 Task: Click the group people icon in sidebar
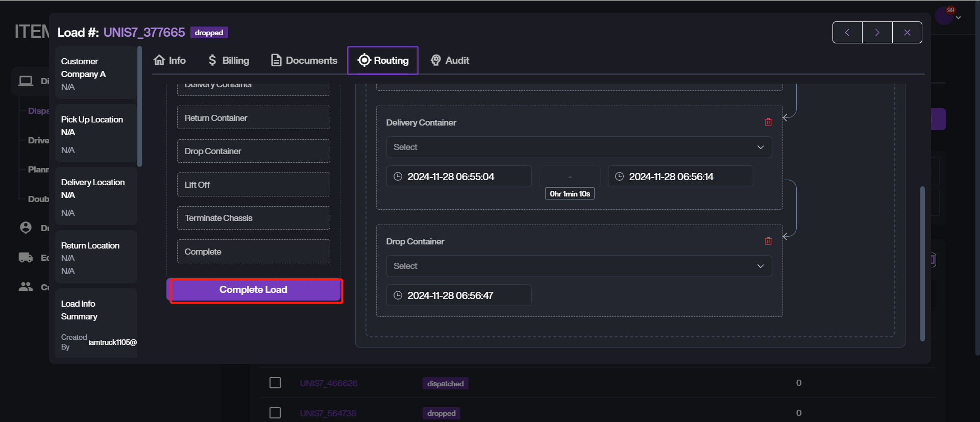pos(26,287)
